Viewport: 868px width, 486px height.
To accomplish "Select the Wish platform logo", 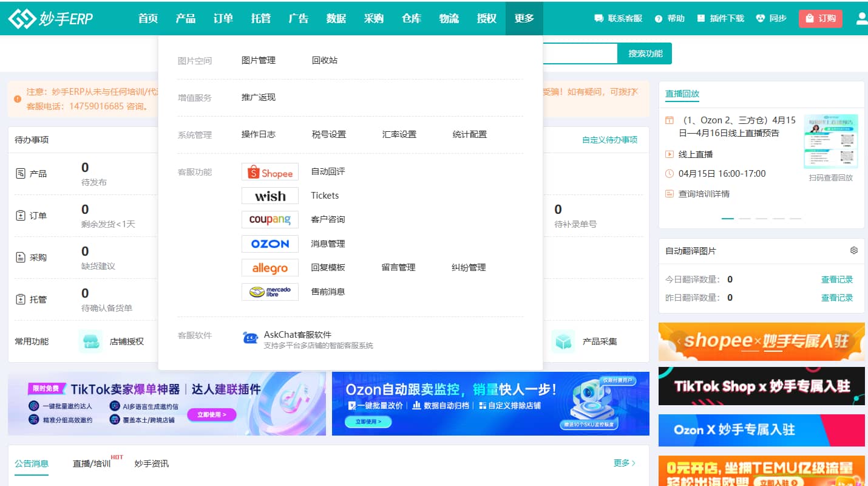I will [270, 196].
